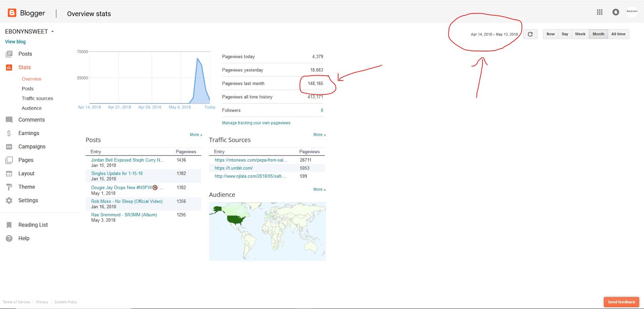Open the mtonews.com traffic source link
The height and width of the screenshot is (309, 644).
[x=251, y=160]
